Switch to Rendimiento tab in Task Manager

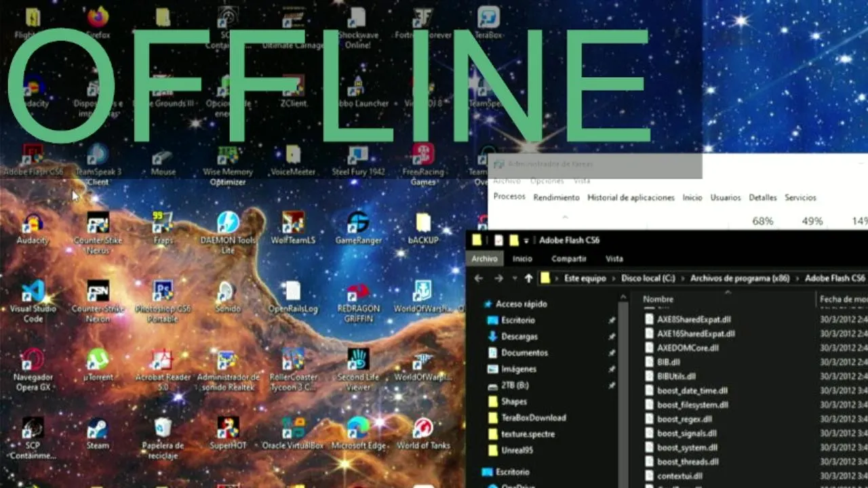[x=556, y=197]
